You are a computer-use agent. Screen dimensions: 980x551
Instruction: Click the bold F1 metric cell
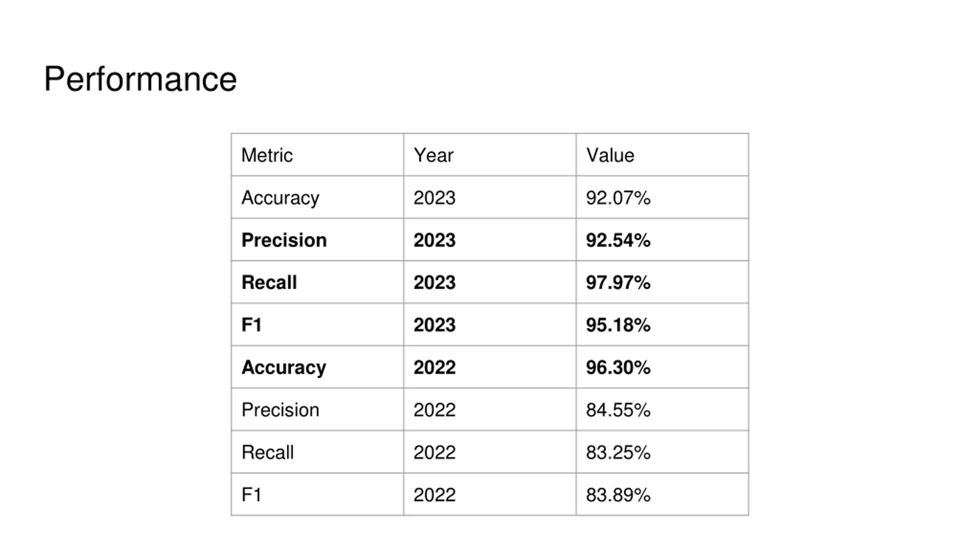317,324
